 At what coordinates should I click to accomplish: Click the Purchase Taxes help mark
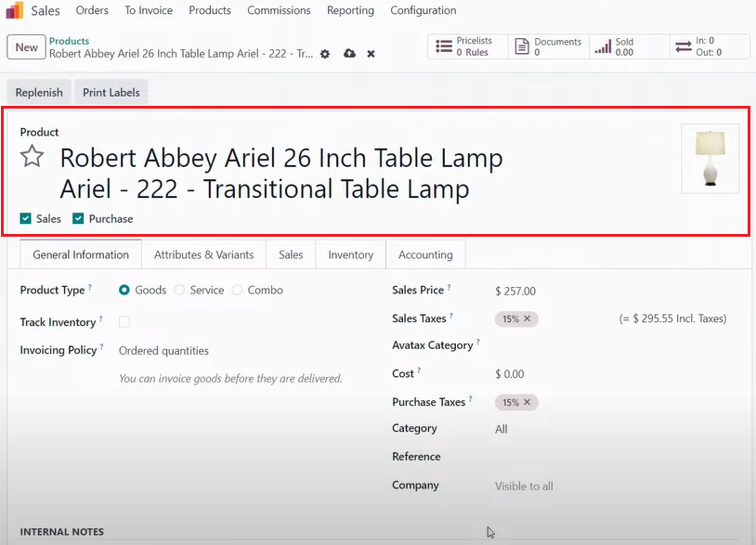[470, 399]
